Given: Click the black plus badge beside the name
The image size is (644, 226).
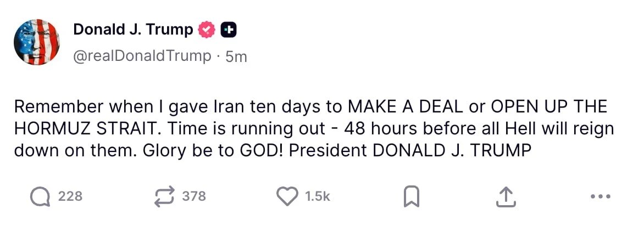Looking at the screenshot, I should pyautogui.click(x=228, y=30).
